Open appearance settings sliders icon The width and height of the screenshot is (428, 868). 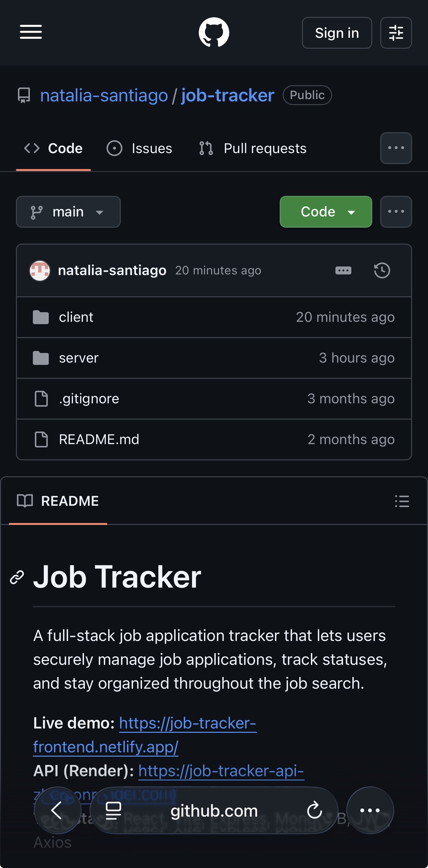coord(395,33)
